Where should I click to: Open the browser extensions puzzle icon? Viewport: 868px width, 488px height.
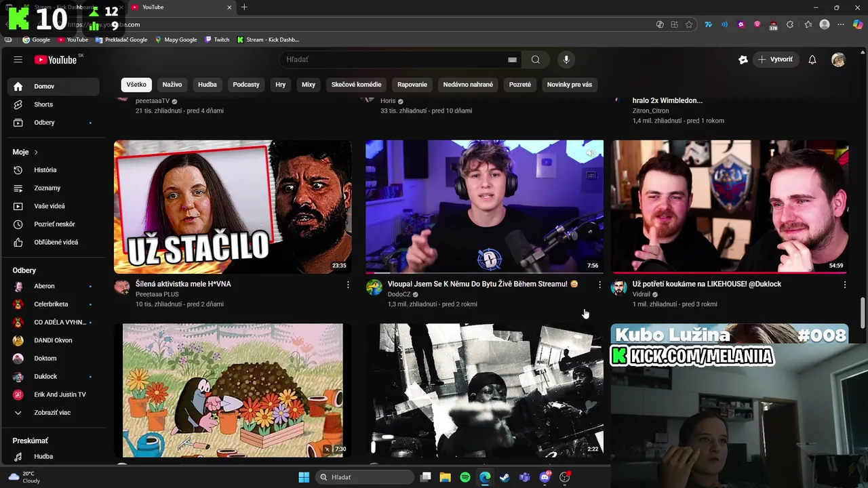(790, 24)
